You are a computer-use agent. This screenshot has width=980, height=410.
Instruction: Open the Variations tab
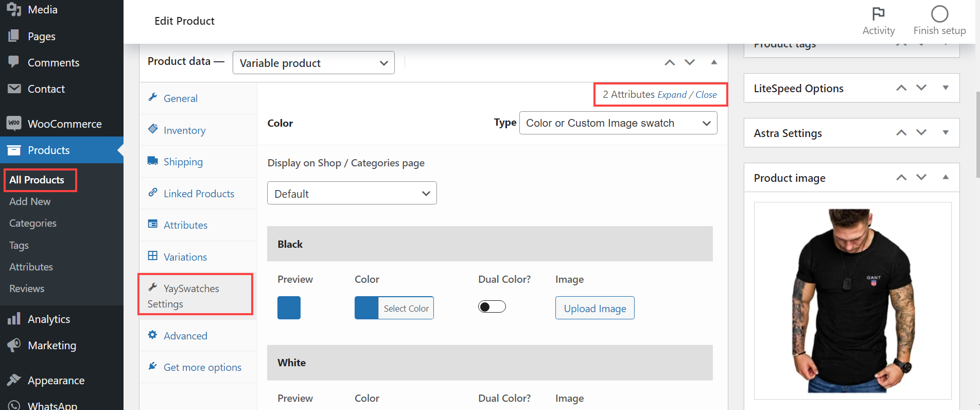click(x=185, y=257)
